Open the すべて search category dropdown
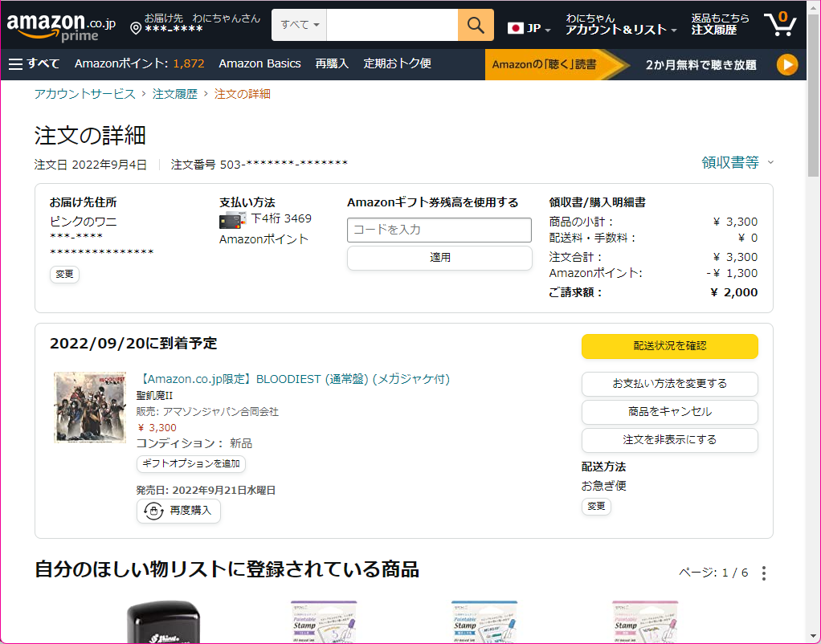 click(299, 25)
